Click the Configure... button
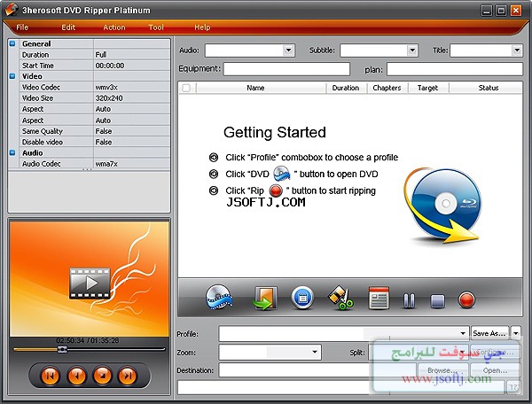The height and width of the screenshot is (404, 532). tap(497, 353)
